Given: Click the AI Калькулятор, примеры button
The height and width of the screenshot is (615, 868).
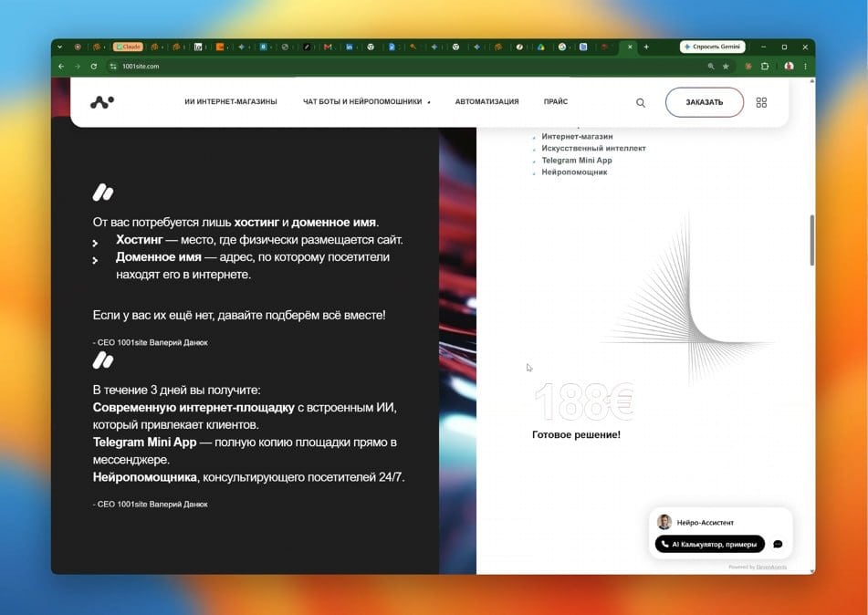Looking at the screenshot, I should (x=710, y=544).
